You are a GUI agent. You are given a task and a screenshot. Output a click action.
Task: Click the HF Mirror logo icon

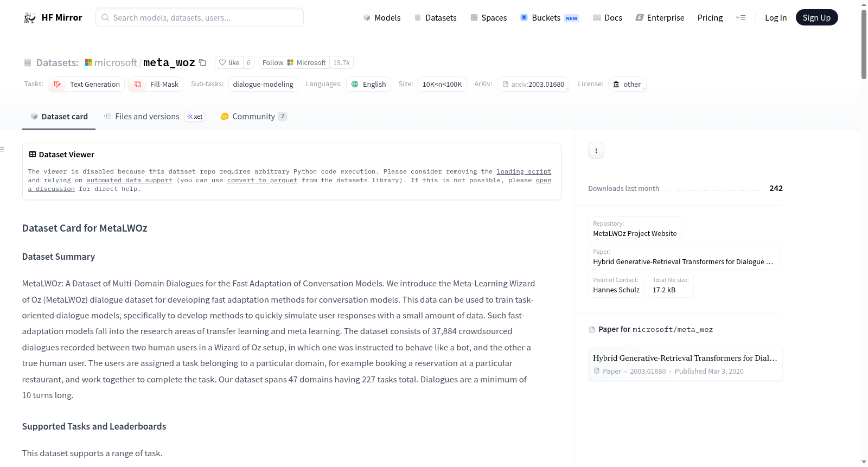tap(29, 18)
